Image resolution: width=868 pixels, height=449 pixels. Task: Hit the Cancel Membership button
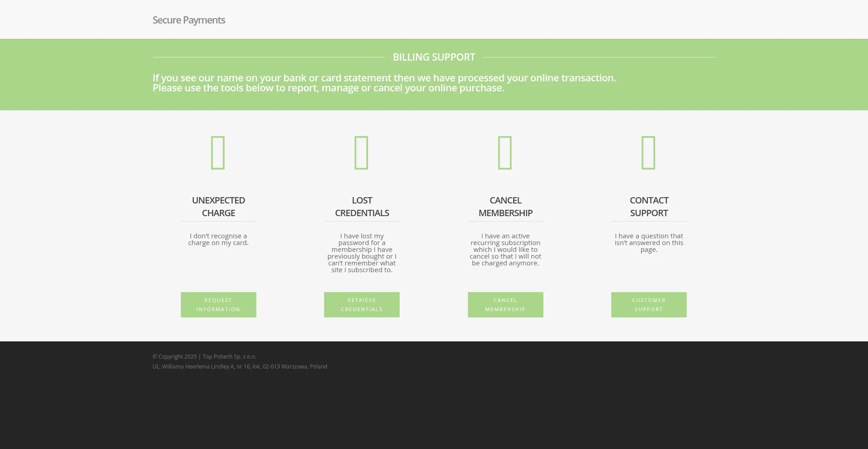[505, 305]
